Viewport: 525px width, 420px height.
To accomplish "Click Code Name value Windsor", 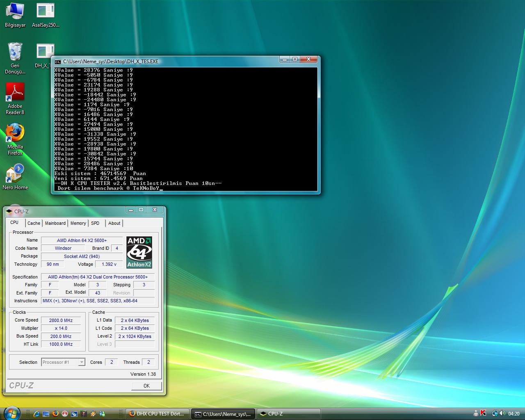I will pyautogui.click(x=63, y=248).
